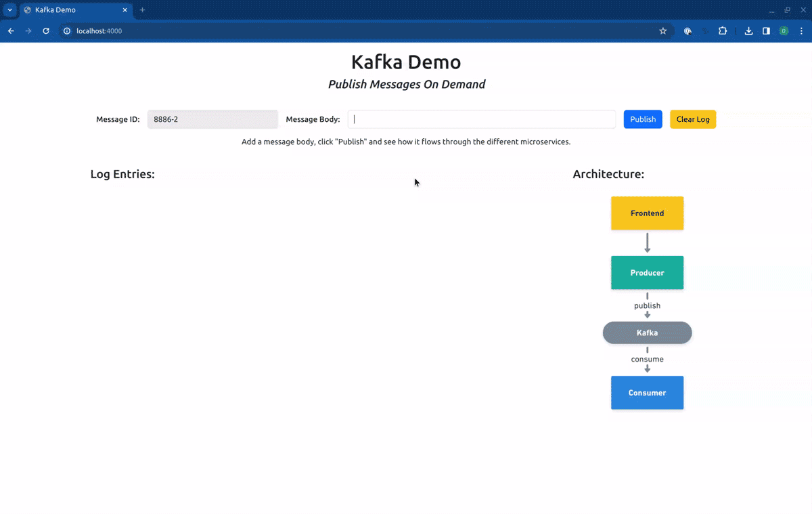Viewport: 812px width, 514px height.
Task: Select the Kafka Demo browser tab
Action: 76,10
